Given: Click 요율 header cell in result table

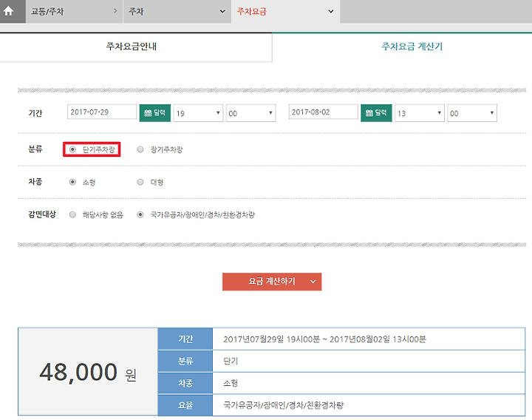Looking at the screenshot, I should click(x=185, y=405).
